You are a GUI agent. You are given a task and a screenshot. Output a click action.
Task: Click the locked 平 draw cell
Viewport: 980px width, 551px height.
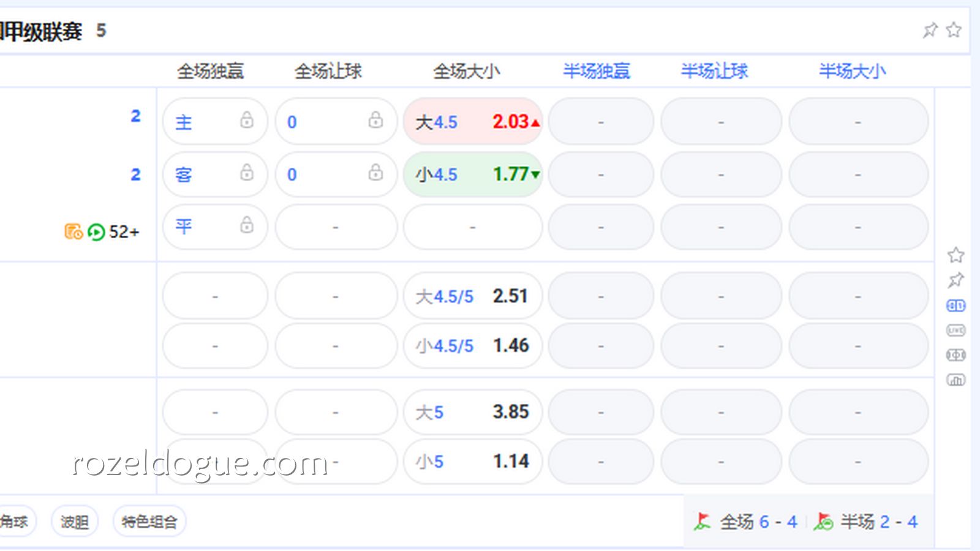click(215, 227)
